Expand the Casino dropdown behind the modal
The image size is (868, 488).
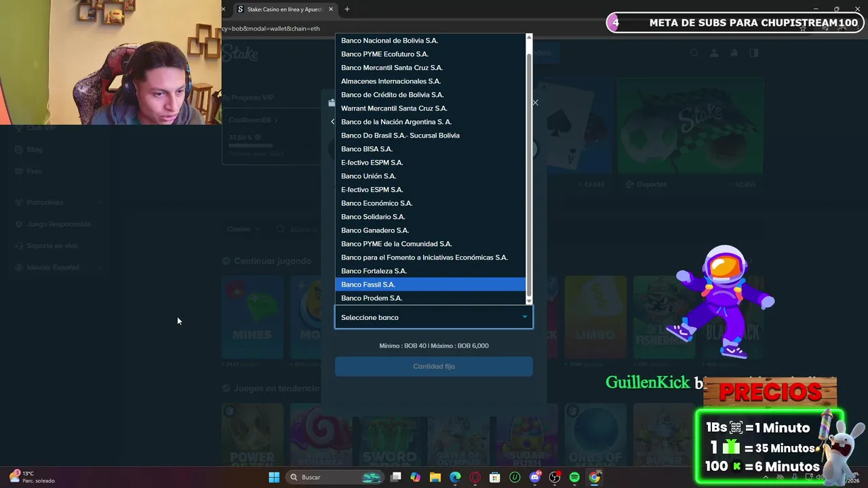pyautogui.click(x=243, y=229)
